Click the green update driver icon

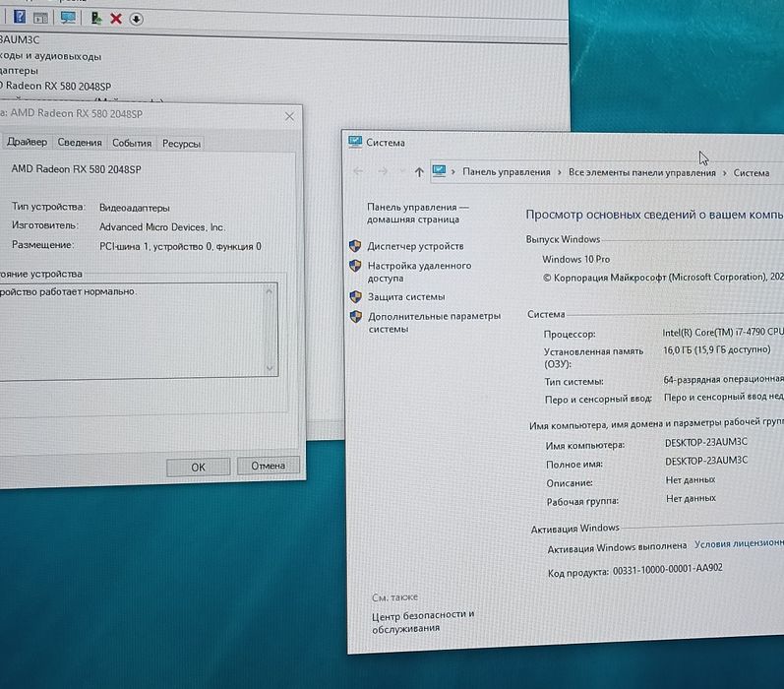tap(96, 19)
